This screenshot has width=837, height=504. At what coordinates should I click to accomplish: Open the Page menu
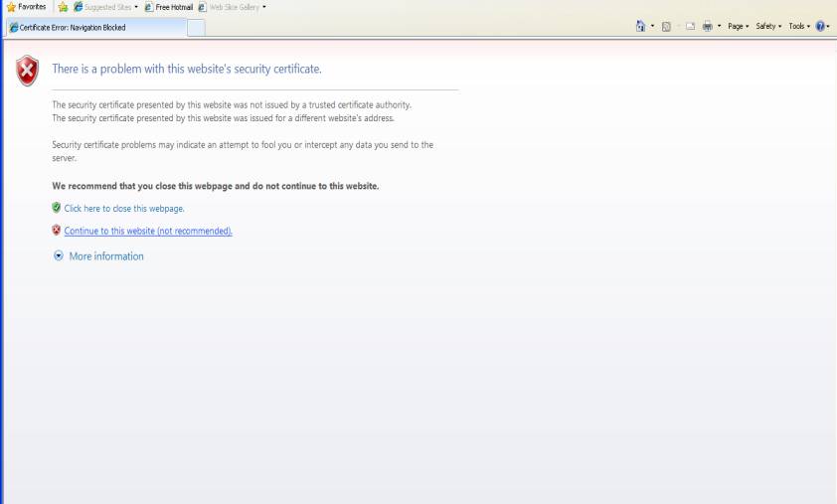click(x=738, y=26)
